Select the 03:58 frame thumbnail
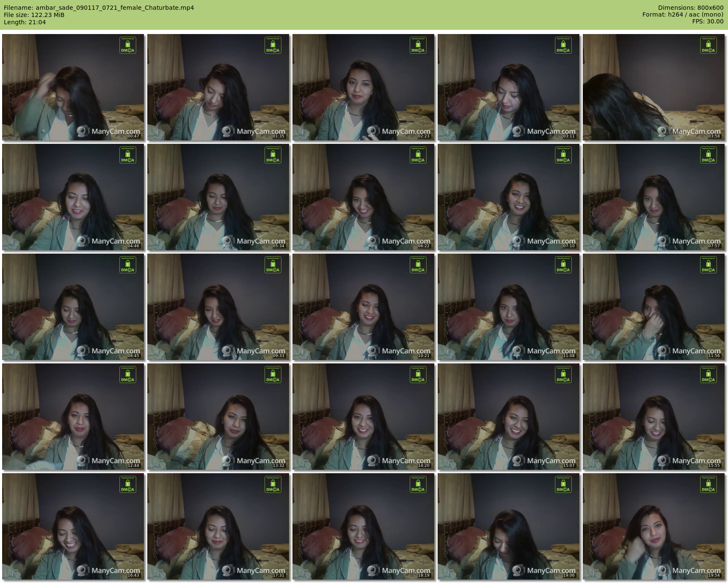This screenshot has height=583, width=728. [654, 87]
